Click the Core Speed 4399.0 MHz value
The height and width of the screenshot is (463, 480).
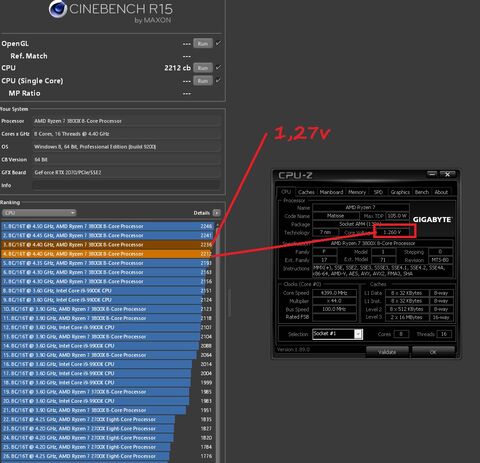point(334,293)
